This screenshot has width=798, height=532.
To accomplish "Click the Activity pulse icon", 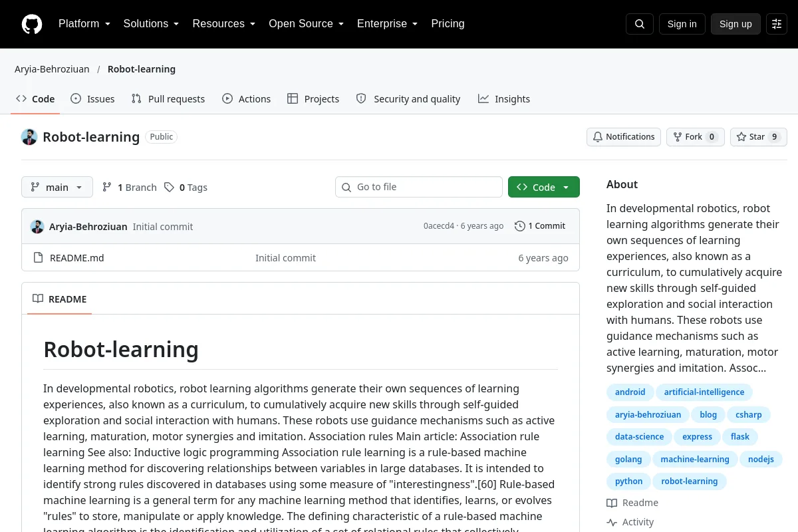I will pos(612,522).
